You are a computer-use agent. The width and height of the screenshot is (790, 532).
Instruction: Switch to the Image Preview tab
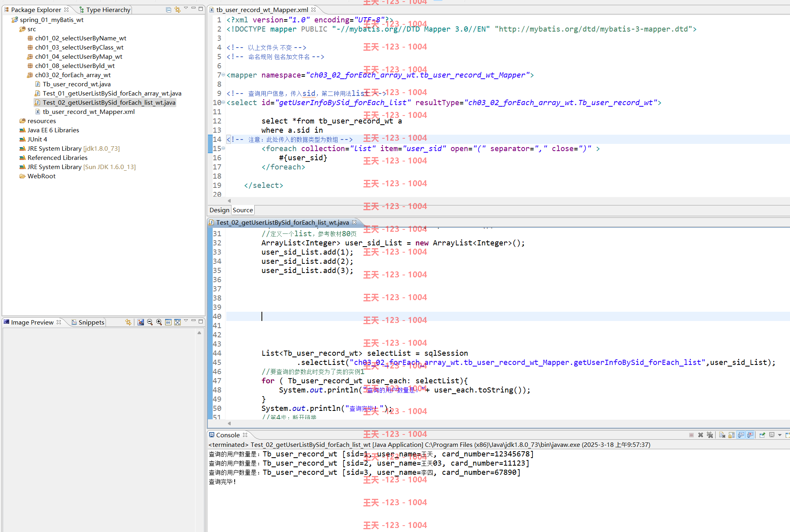(x=32, y=322)
